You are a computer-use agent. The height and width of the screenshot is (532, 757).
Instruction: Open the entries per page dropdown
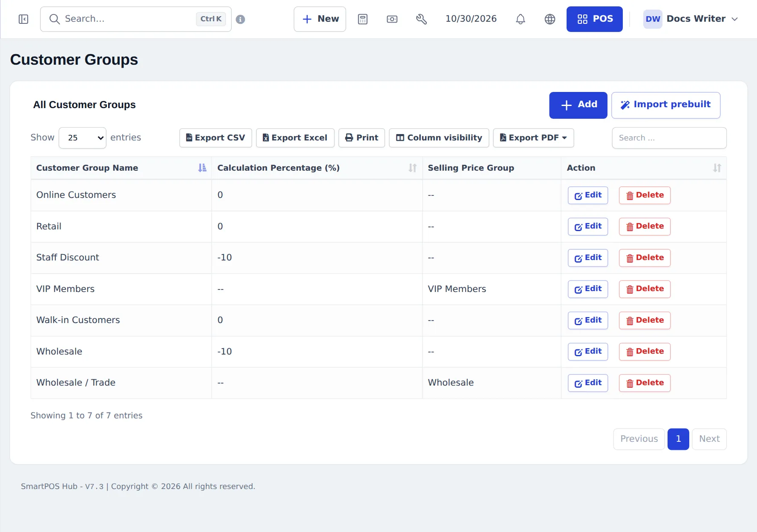[x=82, y=138]
